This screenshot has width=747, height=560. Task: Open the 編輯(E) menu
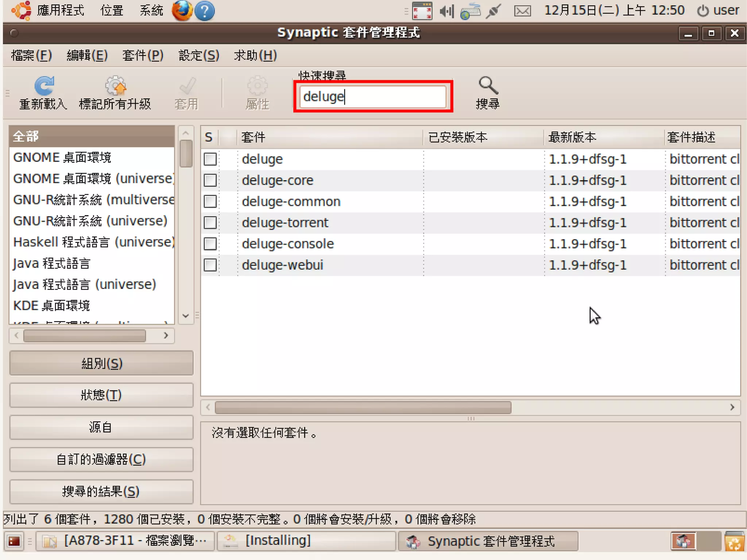[87, 55]
